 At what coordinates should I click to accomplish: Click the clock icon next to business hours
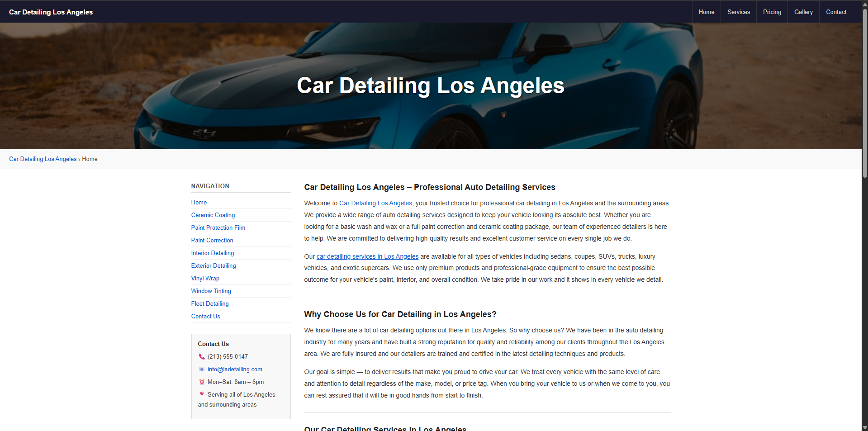click(x=202, y=382)
